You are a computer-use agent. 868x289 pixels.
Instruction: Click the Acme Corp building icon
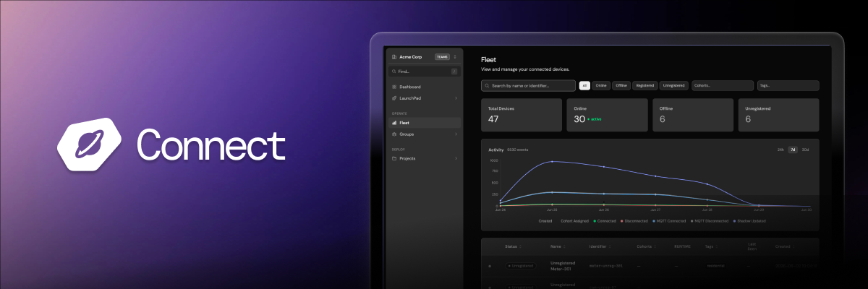393,56
